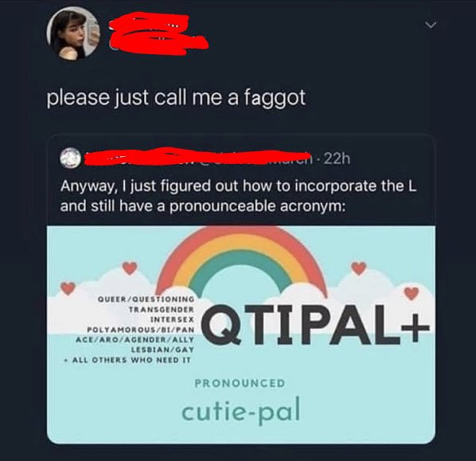Expand the tweet options chevron
This screenshot has height=461, width=476.
pyautogui.click(x=431, y=25)
